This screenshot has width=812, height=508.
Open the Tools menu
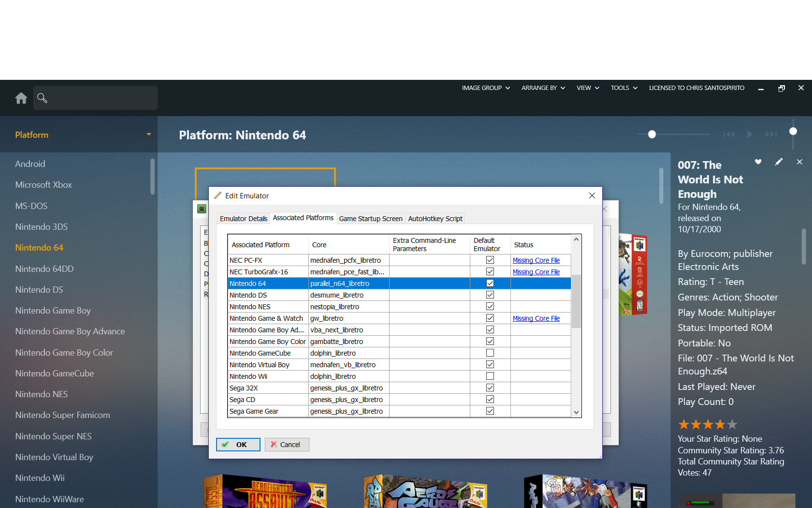pyautogui.click(x=624, y=88)
